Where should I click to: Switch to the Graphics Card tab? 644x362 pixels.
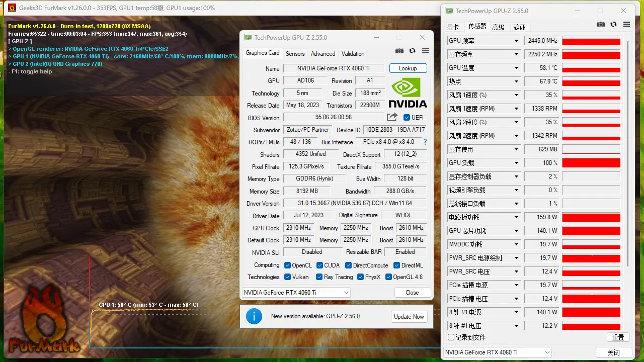pyautogui.click(x=263, y=53)
